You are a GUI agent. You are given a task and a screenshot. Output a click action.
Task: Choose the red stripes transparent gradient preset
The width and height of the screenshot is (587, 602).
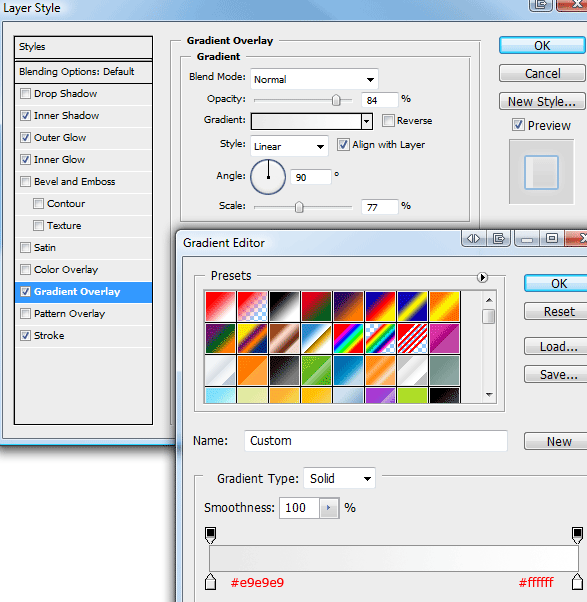click(x=412, y=338)
